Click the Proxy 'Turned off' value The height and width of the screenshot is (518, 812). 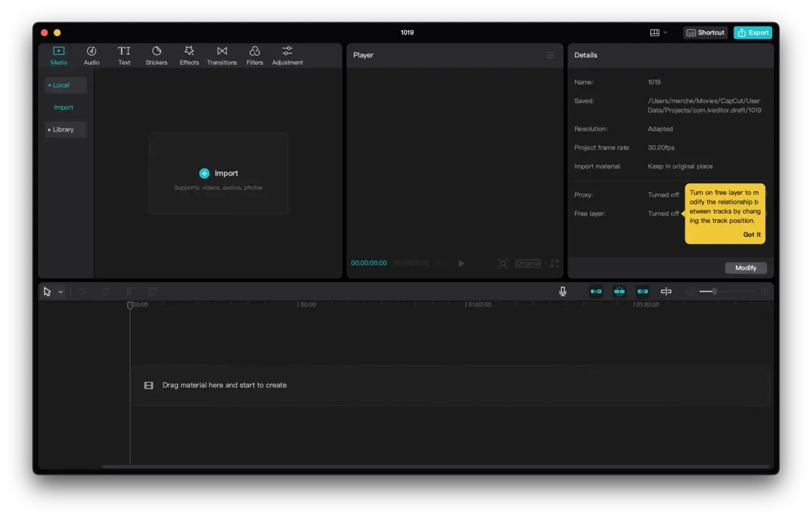663,195
